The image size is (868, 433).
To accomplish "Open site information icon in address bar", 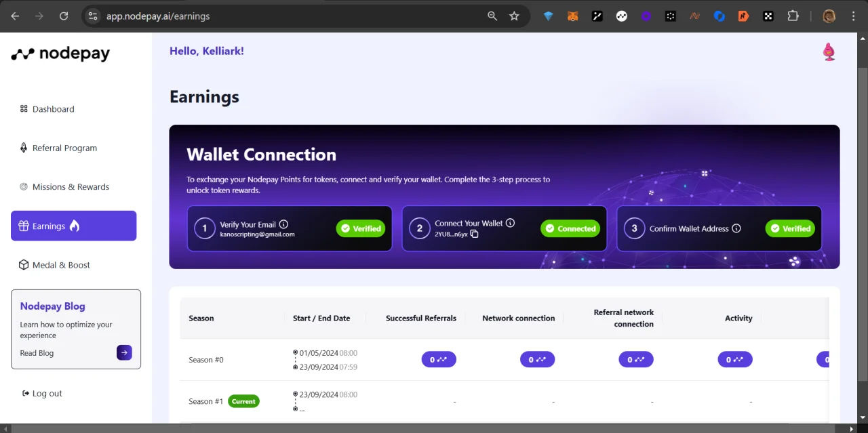I will [x=93, y=16].
